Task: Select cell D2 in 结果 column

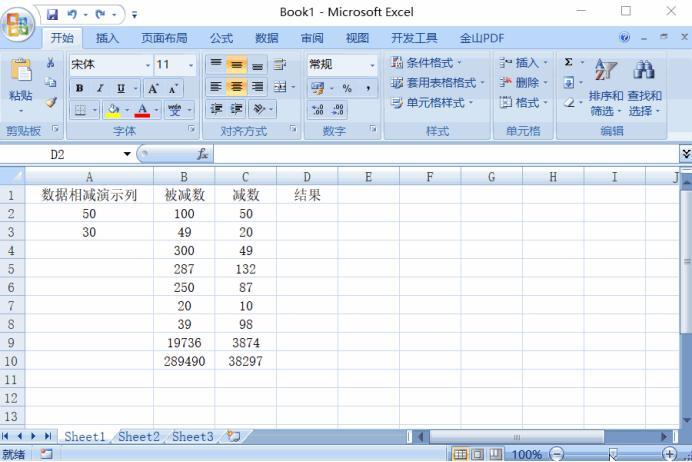Action: (307, 214)
